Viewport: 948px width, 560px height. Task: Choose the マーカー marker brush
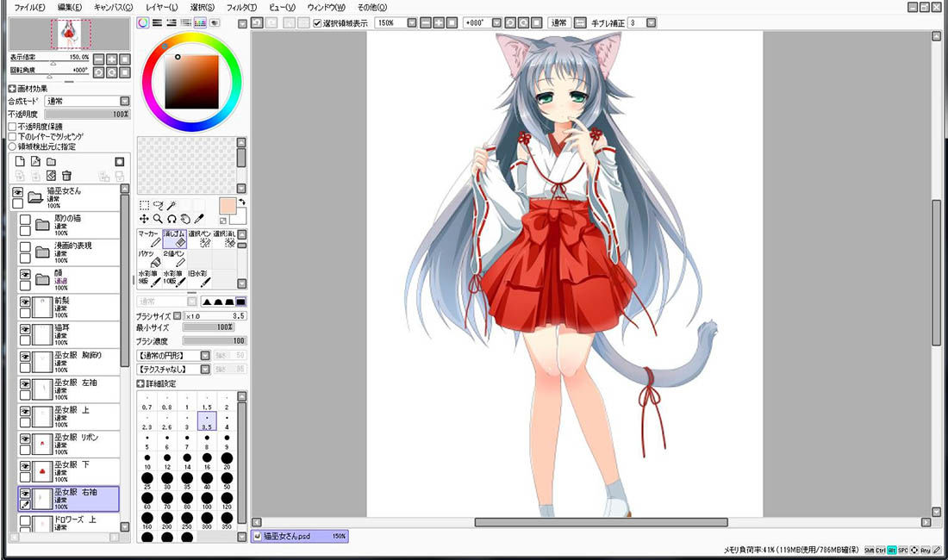tap(150, 239)
